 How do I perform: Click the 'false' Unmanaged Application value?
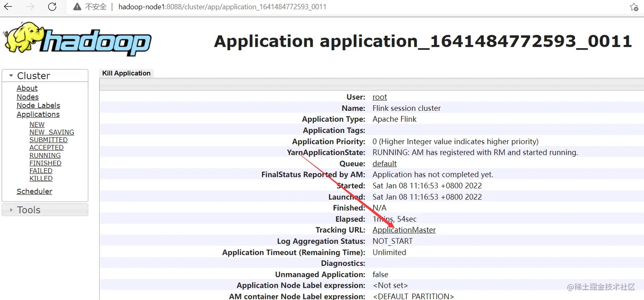coord(380,274)
